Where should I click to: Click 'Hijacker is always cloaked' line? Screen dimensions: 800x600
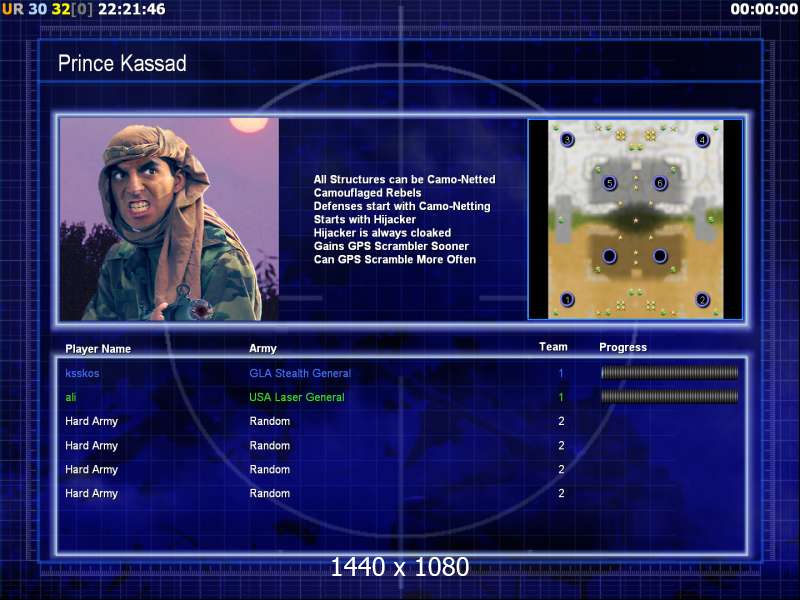(382, 233)
